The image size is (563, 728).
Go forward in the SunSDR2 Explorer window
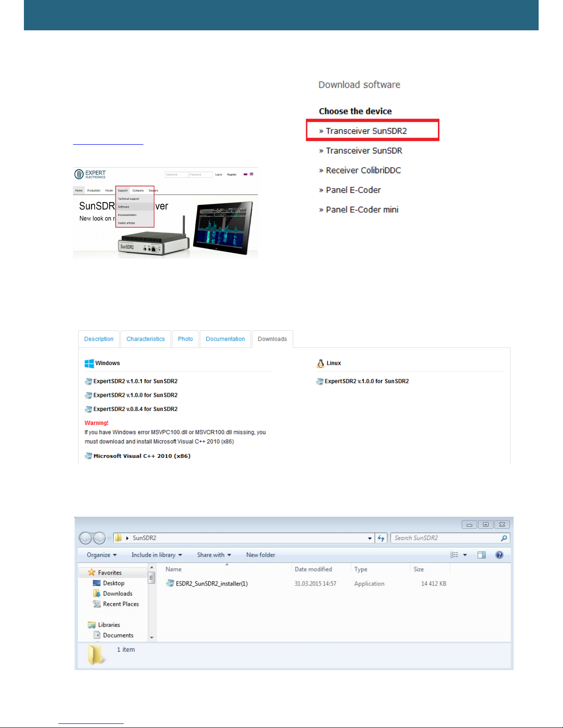pos(99,538)
